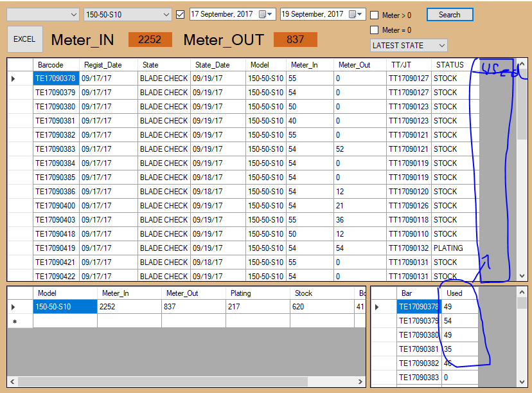532x393 pixels.
Task: Sort by the State column header
Action: pos(164,65)
